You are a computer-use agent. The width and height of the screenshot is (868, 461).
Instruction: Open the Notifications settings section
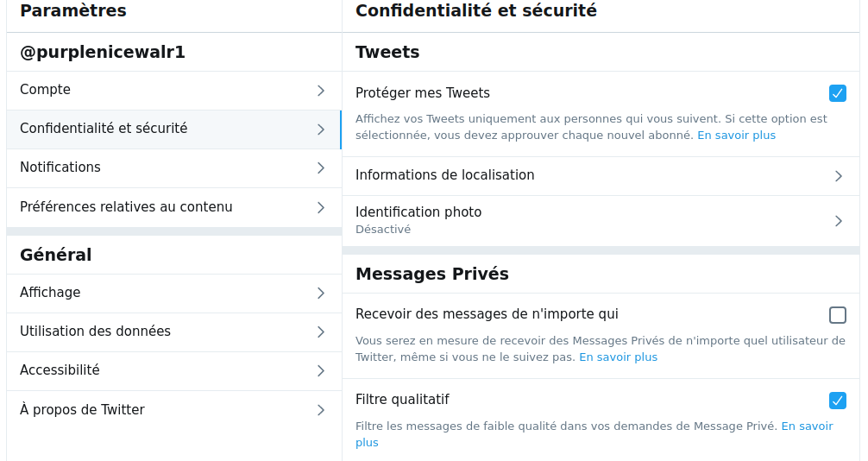coord(173,167)
